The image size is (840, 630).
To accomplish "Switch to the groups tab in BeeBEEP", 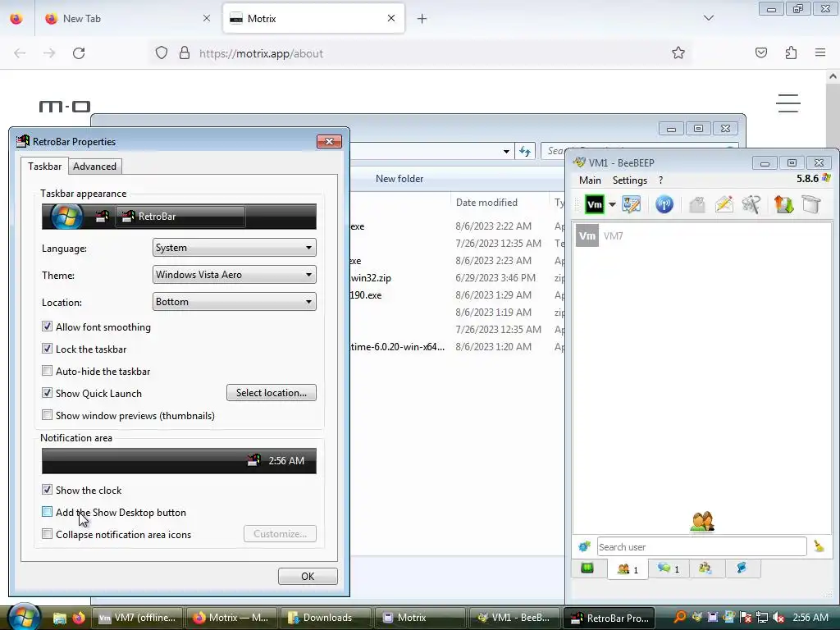I will [705, 568].
